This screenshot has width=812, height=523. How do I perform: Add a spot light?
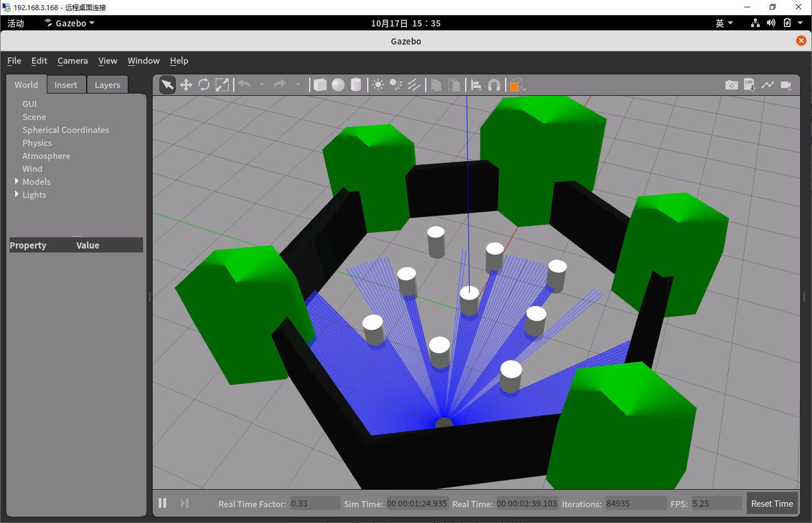[396, 85]
